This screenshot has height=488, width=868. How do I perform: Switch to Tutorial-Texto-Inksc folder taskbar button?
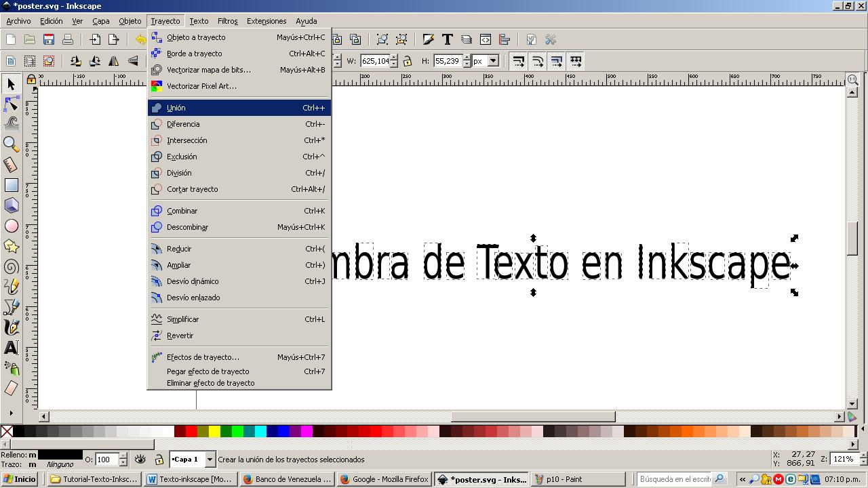tap(94, 479)
